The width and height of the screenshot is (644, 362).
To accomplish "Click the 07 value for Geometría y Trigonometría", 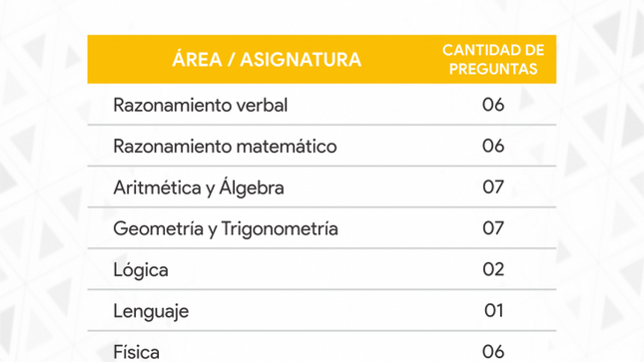I will [x=493, y=228].
